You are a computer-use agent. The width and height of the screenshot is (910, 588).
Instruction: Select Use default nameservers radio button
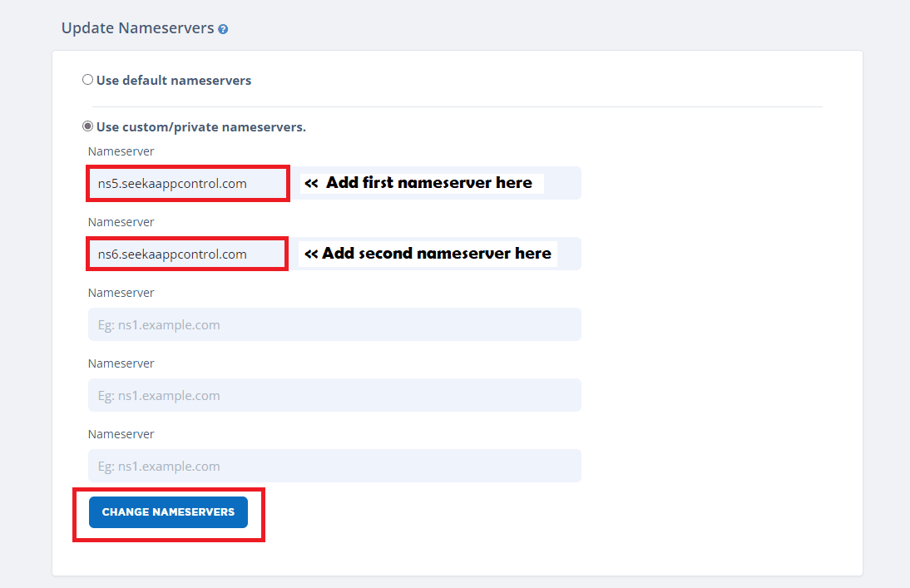point(87,80)
